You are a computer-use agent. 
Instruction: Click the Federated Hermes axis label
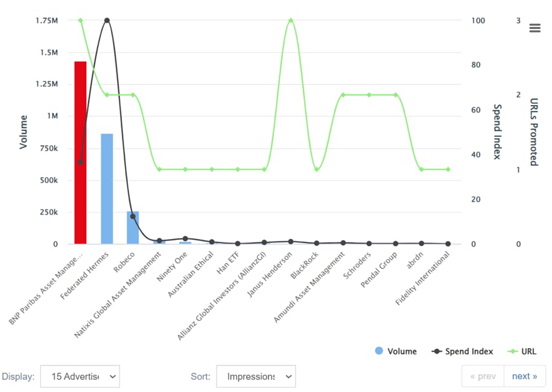pyautogui.click(x=84, y=276)
